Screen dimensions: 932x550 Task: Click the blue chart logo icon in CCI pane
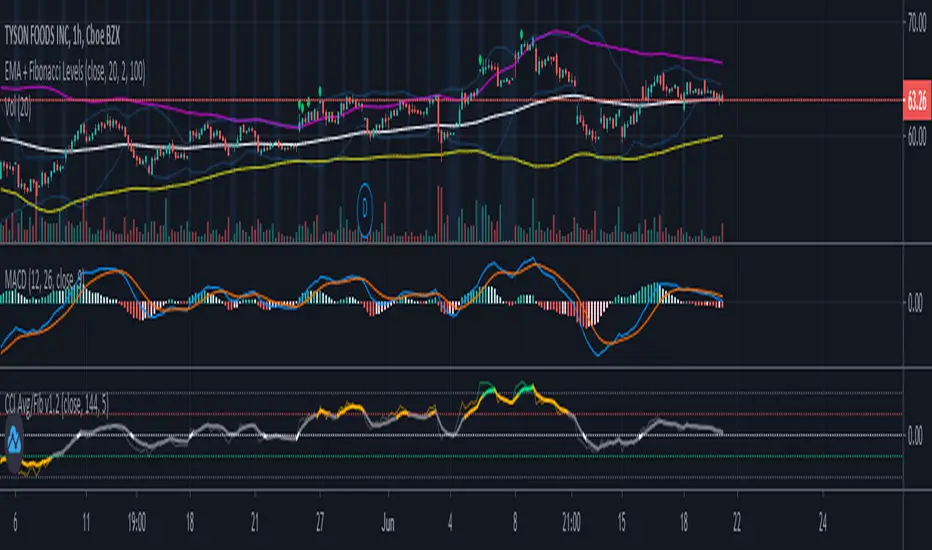tap(15, 440)
